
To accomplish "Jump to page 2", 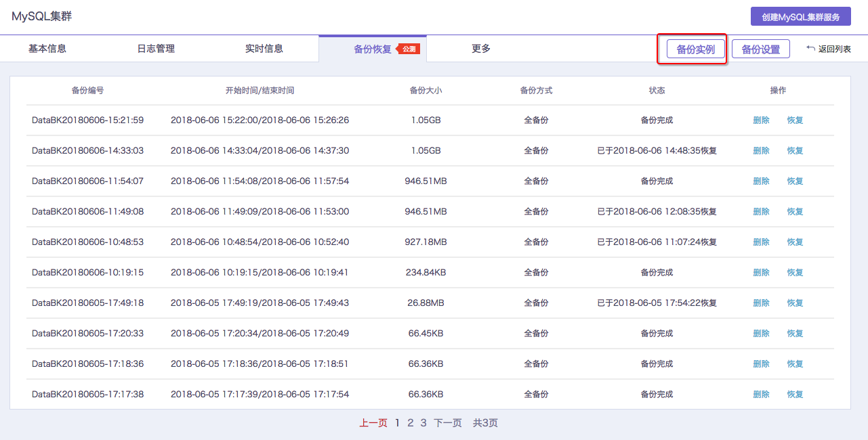I will coord(411,423).
